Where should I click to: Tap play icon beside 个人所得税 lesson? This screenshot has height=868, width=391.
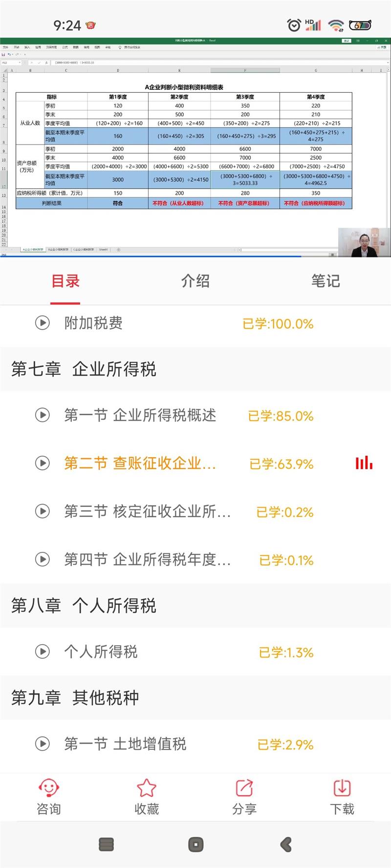click(43, 652)
